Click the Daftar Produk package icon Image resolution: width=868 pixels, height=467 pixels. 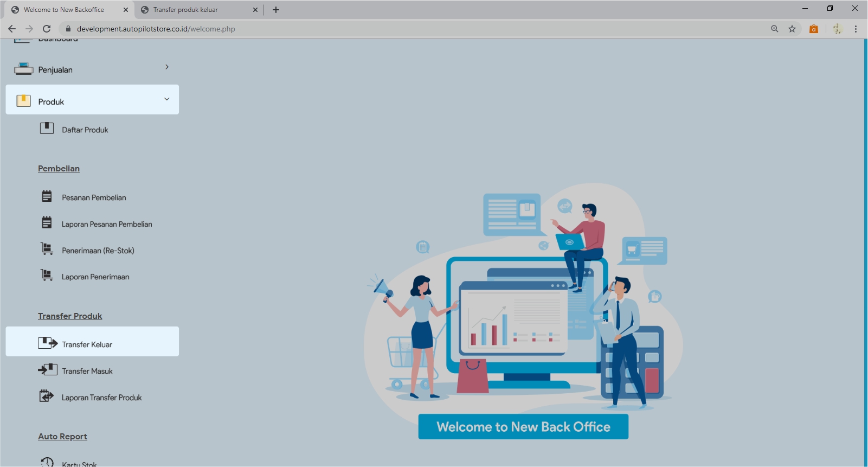pyautogui.click(x=47, y=129)
